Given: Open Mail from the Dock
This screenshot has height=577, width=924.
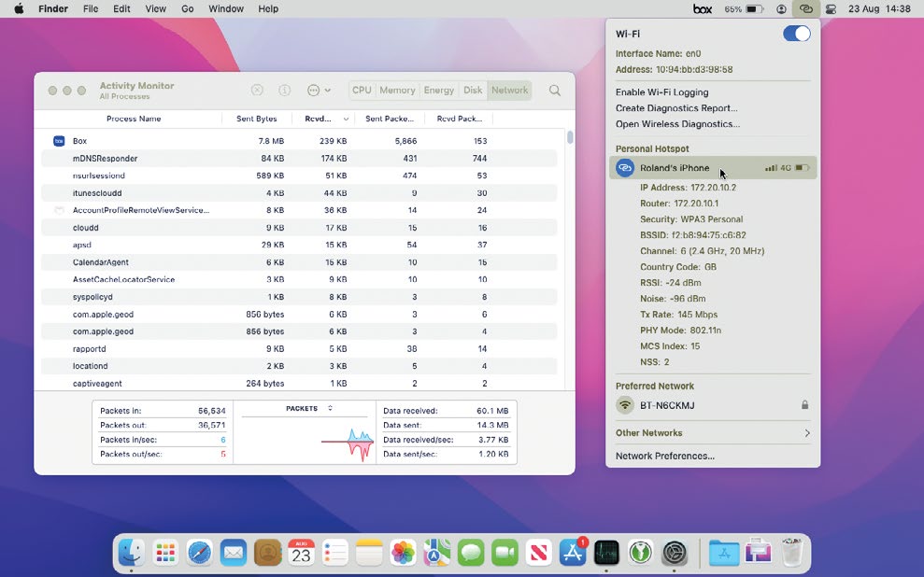Looking at the screenshot, I should click(234, 553).
